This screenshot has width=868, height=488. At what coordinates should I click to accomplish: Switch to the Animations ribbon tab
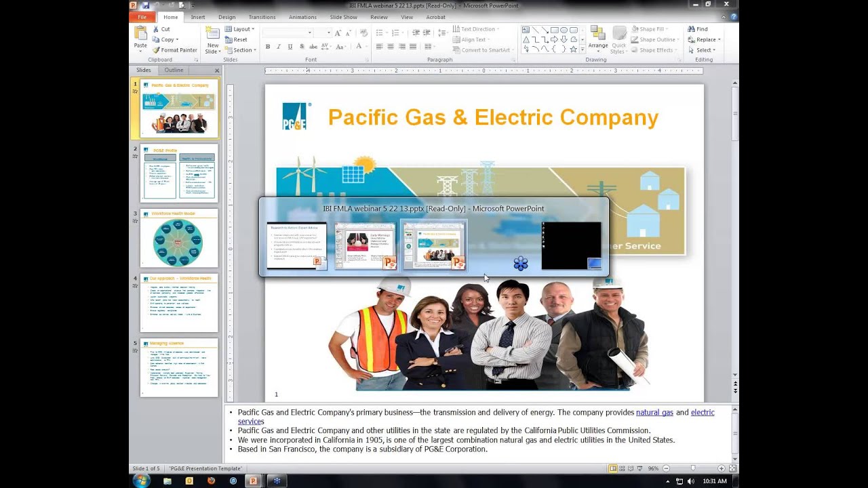coord(302,17)
